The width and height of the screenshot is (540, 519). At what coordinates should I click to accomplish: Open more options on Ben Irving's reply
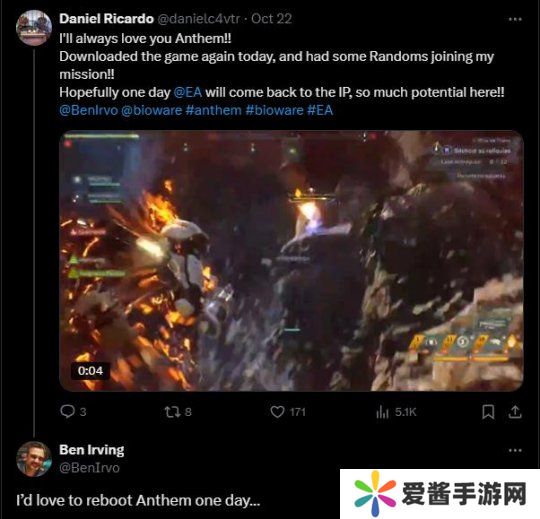pyautogui.click(x=515, y=450)
